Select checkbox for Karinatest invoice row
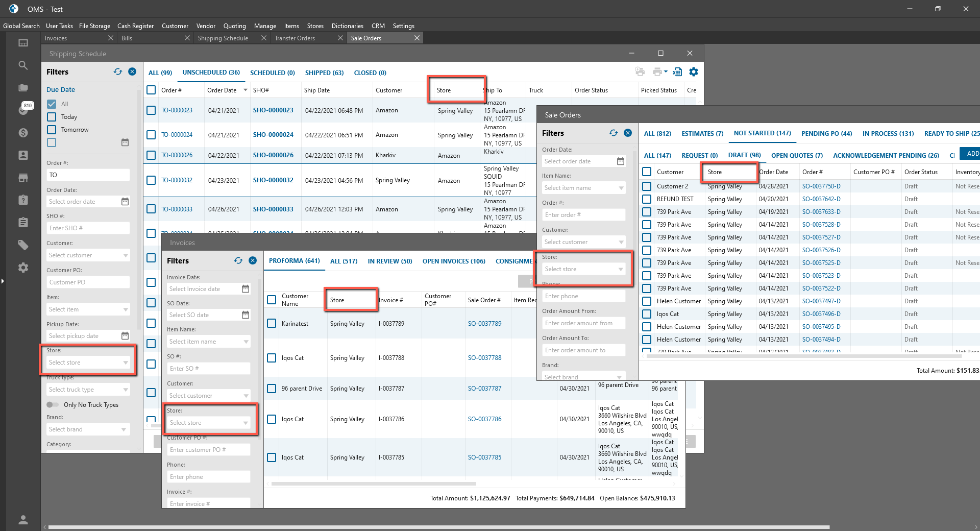 coord(272,323)
